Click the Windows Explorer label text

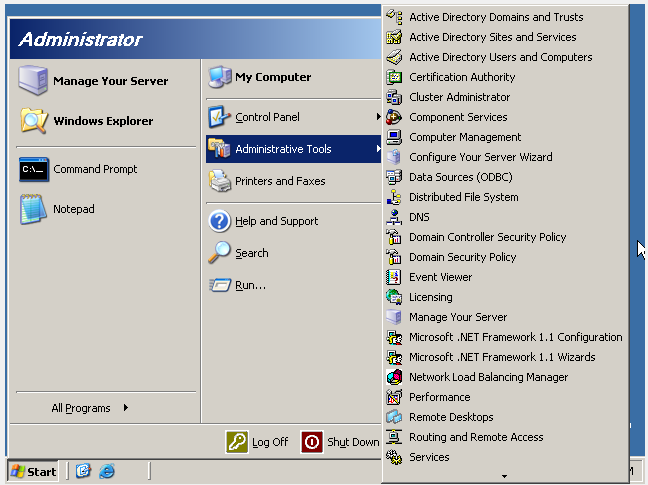[x=103, y=121]
